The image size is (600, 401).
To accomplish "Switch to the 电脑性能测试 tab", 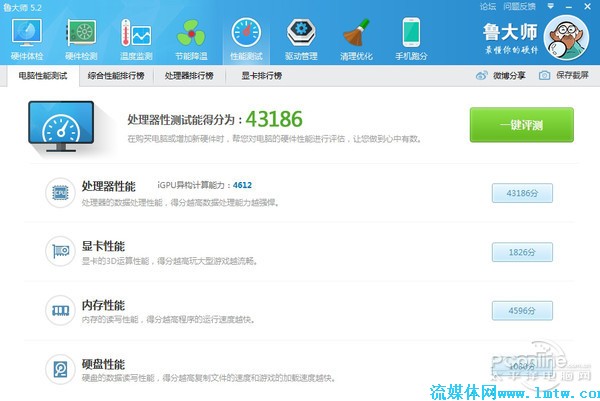I will [x=42, y=76].
